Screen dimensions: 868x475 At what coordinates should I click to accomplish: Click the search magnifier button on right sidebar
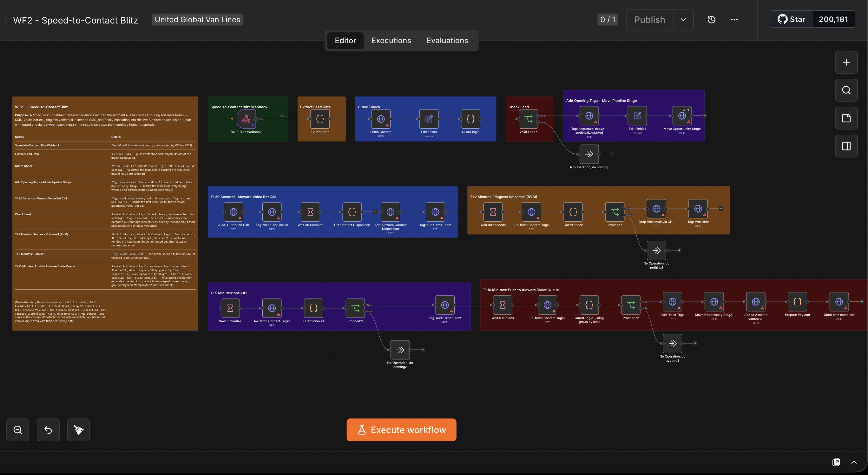(846, 90)
